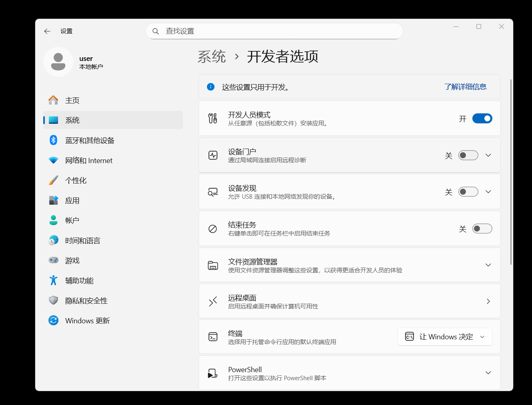This screenshot has height=405, width=532.
Task: Switch to the 应用 section in sidebar
Action: [x=53, y=200]
